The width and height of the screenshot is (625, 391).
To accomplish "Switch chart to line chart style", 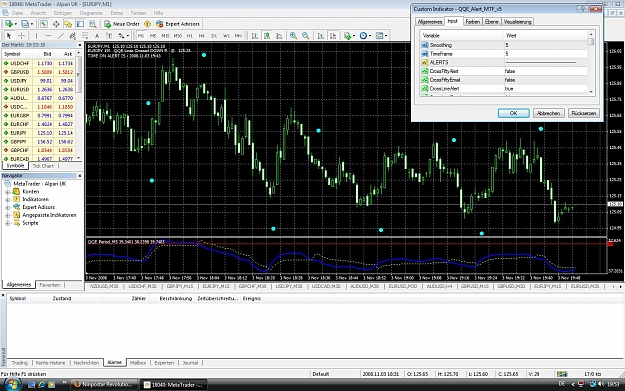I will (279, 36).
